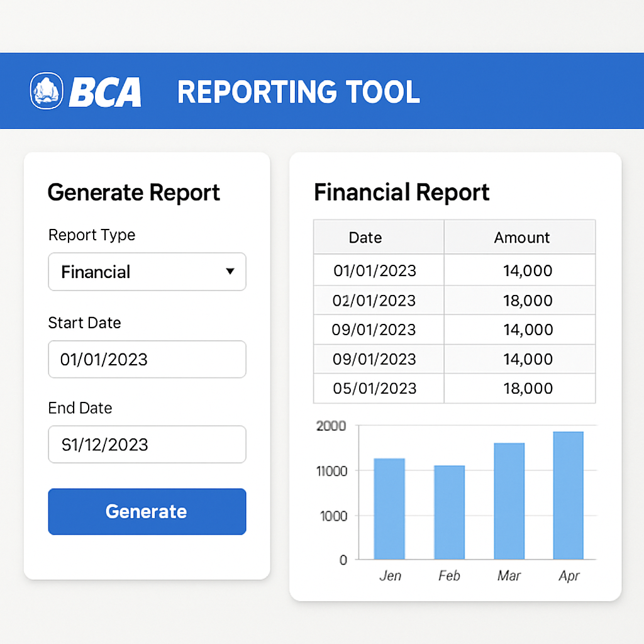This screenshot has height=644, width=644.
Task: Select the 05/01/2023 table row date
Action: [375, 388]
